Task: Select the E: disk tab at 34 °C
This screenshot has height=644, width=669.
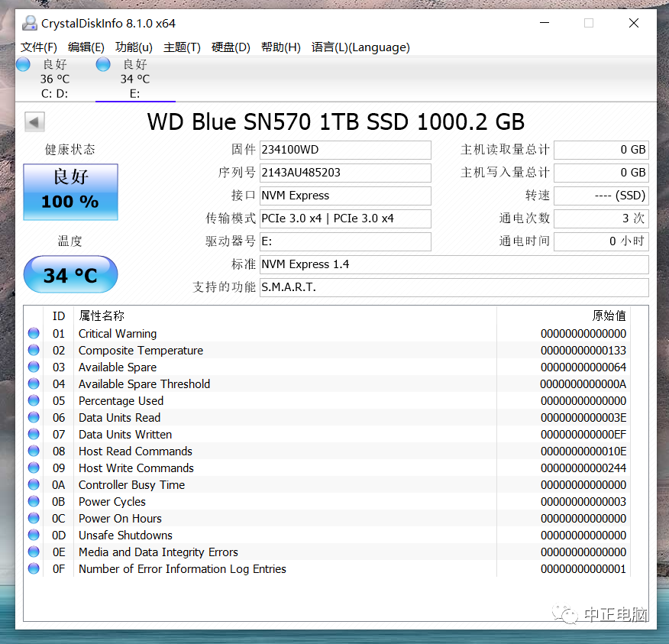Action: point(135,79)
